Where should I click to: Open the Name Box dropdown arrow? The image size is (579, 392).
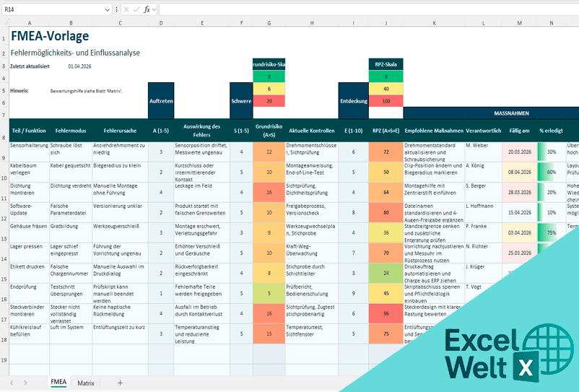[107, 9]
